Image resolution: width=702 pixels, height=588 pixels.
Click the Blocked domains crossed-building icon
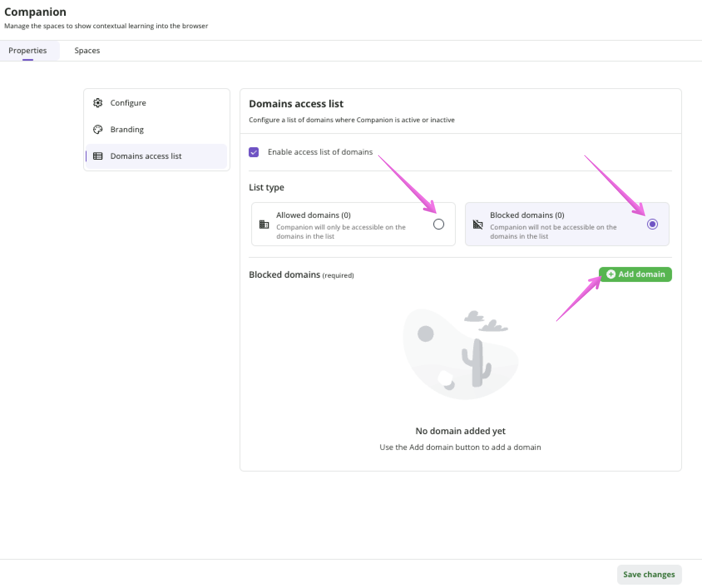(478, 225)
